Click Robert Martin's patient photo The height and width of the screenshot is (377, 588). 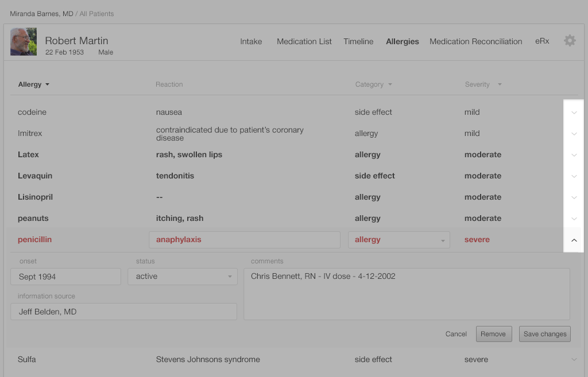(24, 42)
